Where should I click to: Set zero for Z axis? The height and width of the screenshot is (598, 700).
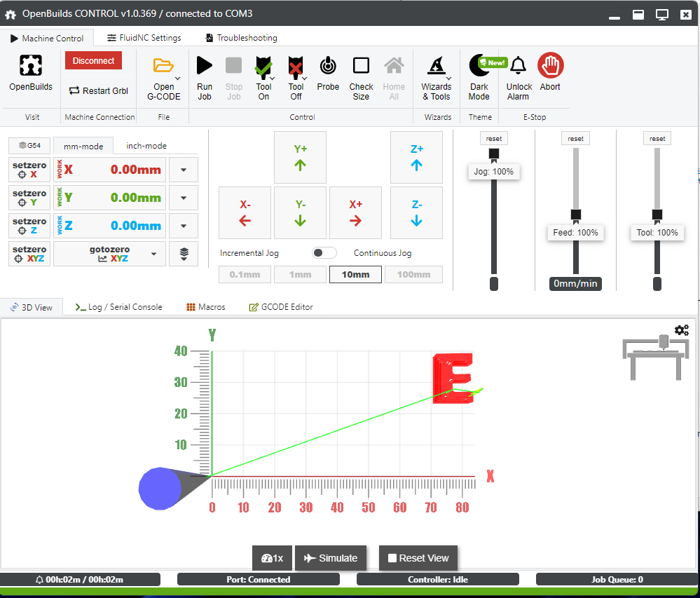click(x=29, y=226)
